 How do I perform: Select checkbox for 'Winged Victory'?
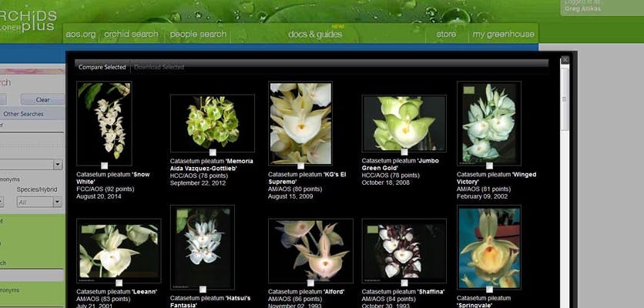tap(489, 166)
